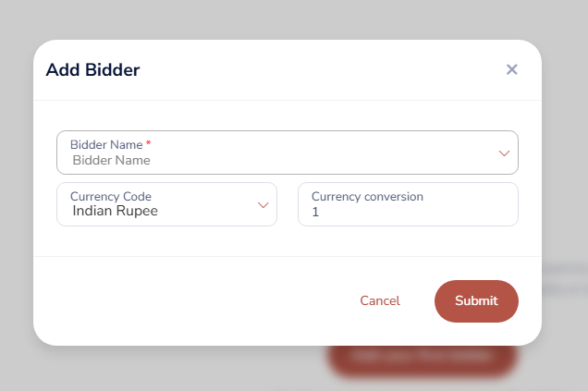Image resolution: width=588 pixels, height=391 pixels.
Task: Click the red required asterisk on Bidder Name
Action: coord(149,144)
